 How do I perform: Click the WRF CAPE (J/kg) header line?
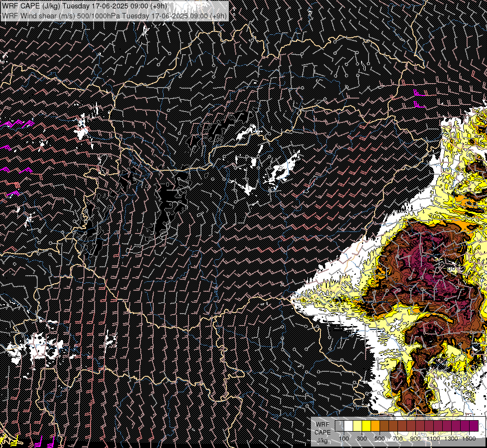(x=85, y=6)
